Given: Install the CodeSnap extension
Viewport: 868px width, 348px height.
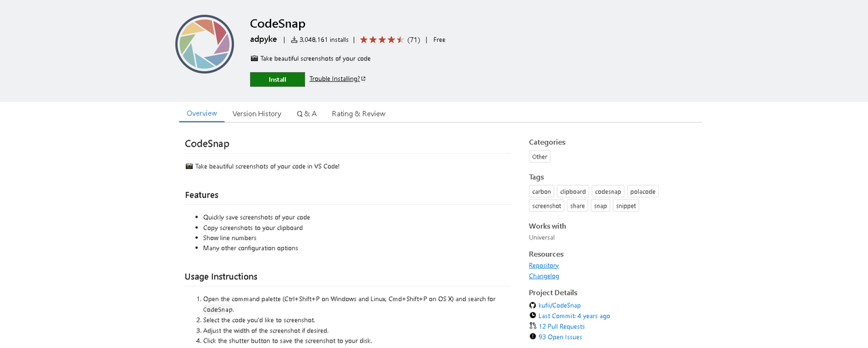Looking at the screenshot, I should [x=277, y=79].
